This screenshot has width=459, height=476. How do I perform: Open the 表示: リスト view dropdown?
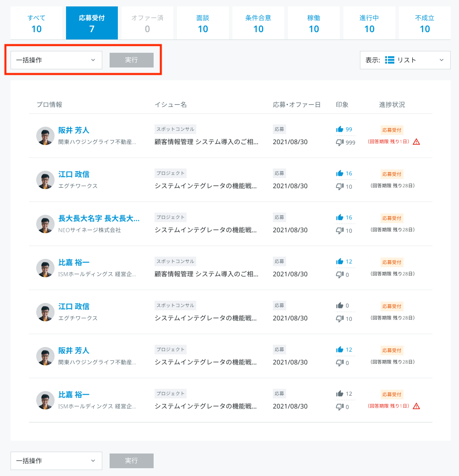pyautogui.click(x=405, y=60)
